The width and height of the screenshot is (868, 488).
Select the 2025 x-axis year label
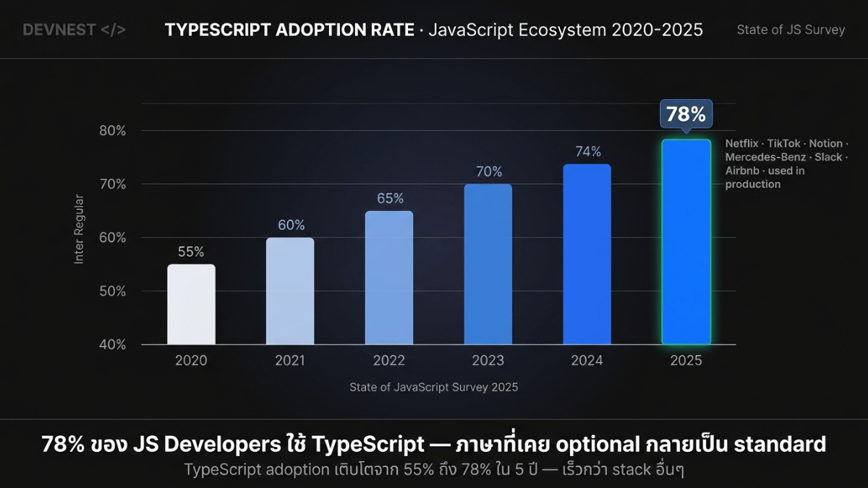(x=686, y=360)
